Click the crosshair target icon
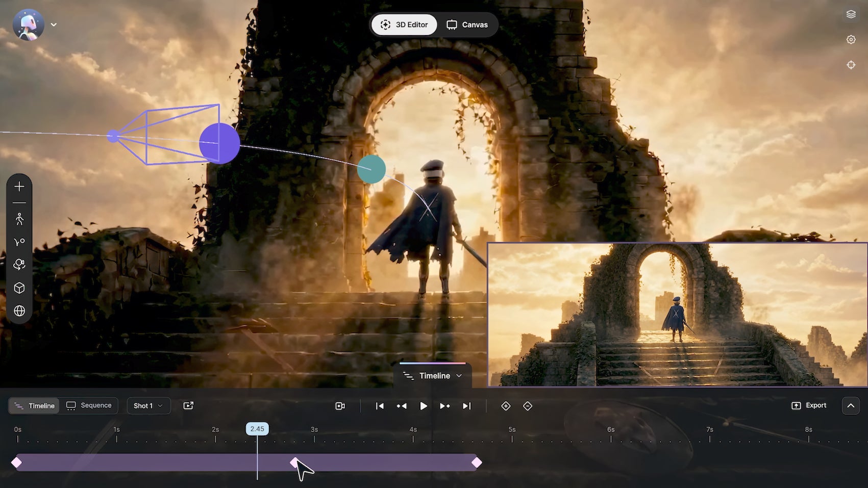The height and width of the screenshot is (488, 868). (851, 65)
